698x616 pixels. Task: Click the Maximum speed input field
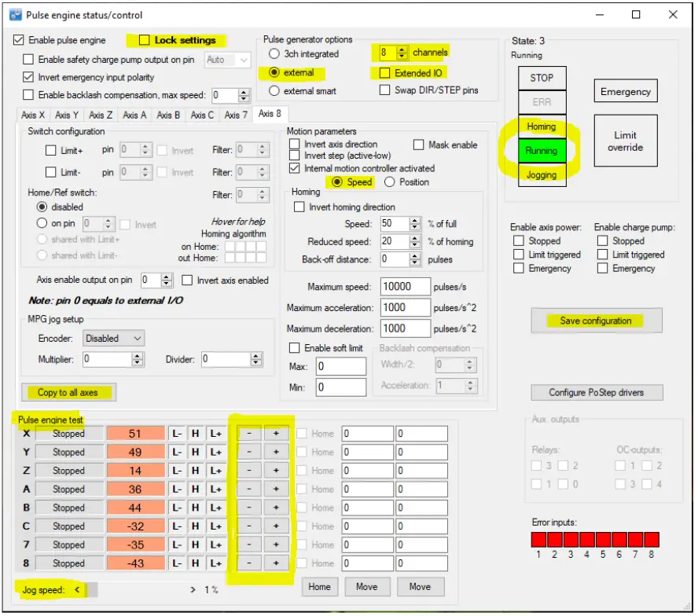tap(405, 288)
